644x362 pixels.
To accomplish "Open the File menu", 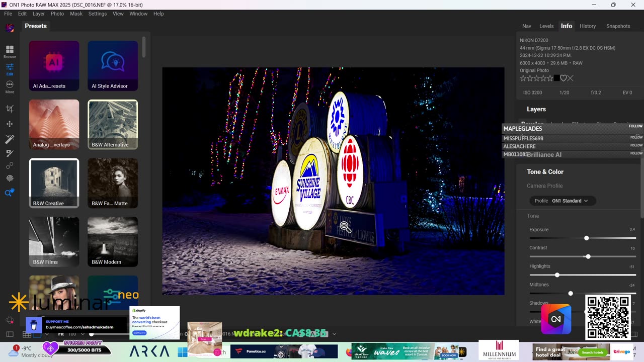I will point(8,14).
